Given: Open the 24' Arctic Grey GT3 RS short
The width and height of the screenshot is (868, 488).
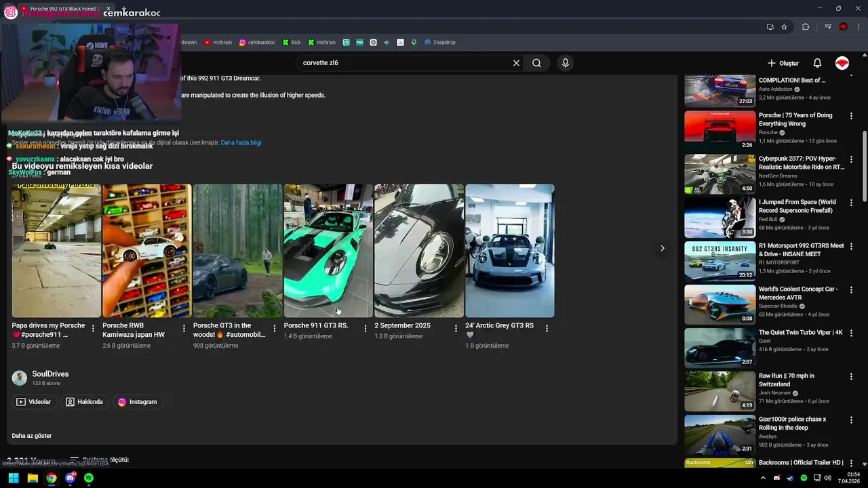Looking at the screenshot, I should coord(510,251).
